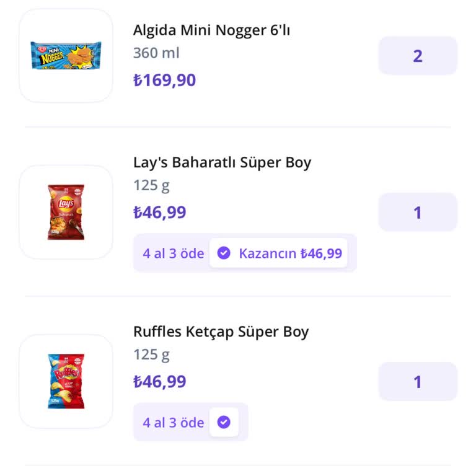Open the Lay's Baharatlı Süper Boy title
This screenshot has width=476, height=476.
coord(222,162)
